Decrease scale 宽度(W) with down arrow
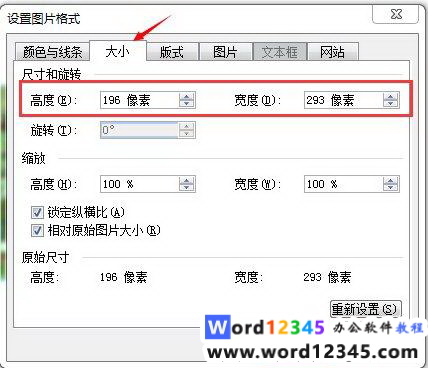428x368 pixels. tap(391, 188)
